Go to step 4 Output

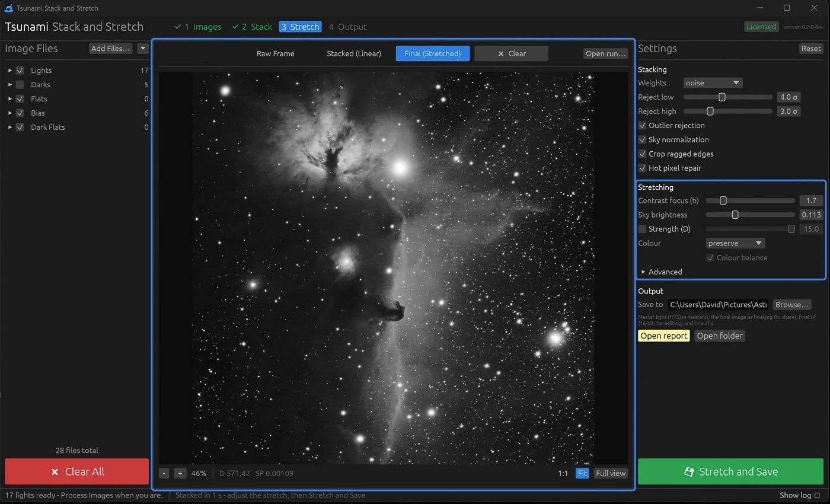tap(347, 27)
